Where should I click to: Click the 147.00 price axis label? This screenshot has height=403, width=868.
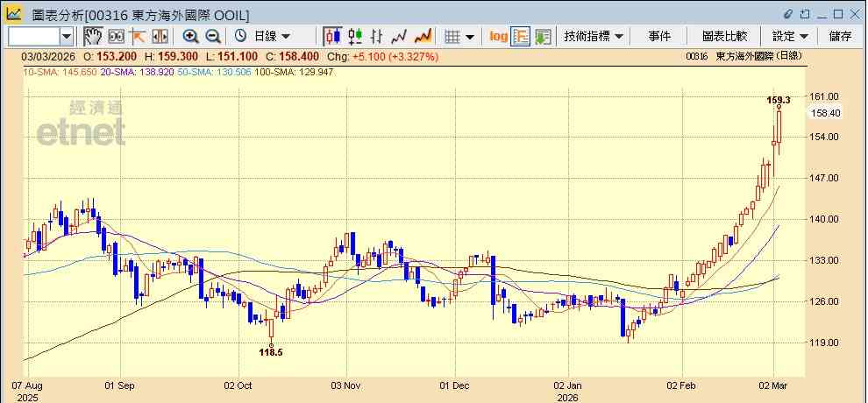click(825, 178)
